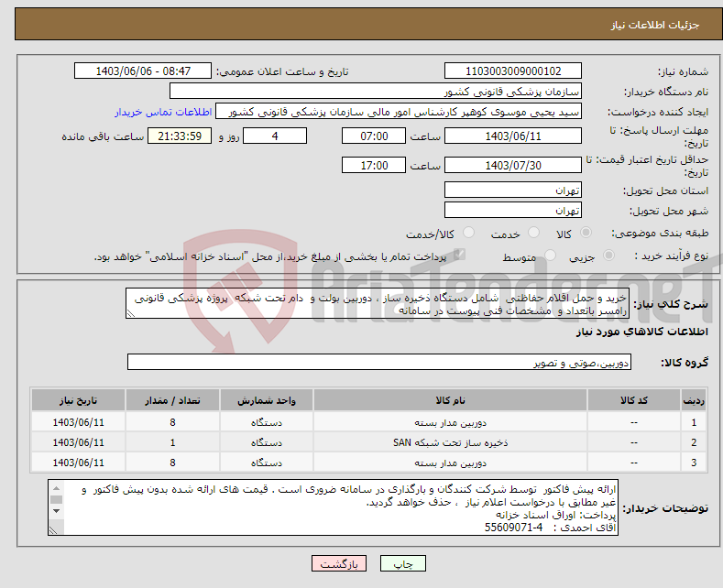Click the delivery province تهران field
This screenshot has width=723, height=588.
point(513,190)
